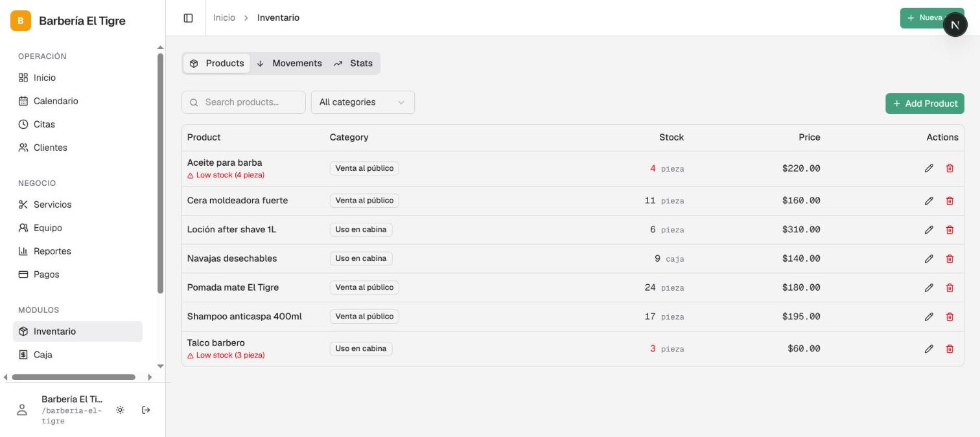This screenshot has height=437, width=980.
Task: Delete the Aceite para barba product
Action: (950, 168)
